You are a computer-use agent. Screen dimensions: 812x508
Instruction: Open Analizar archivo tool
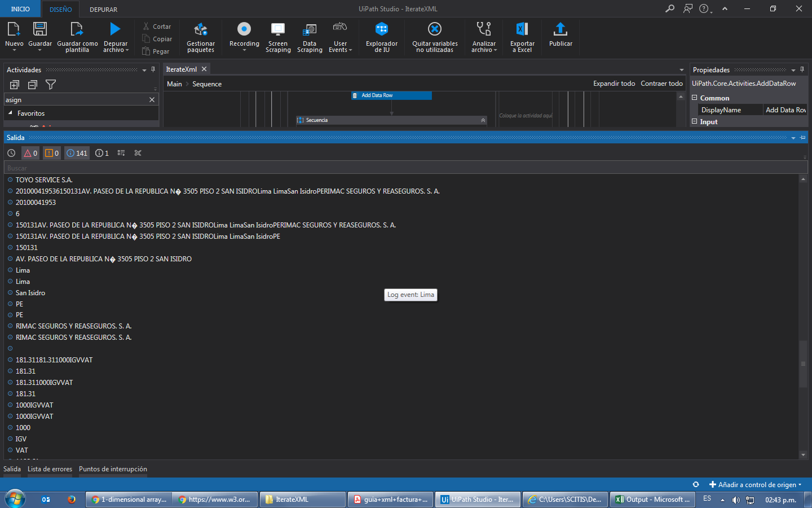pyautogui.click(x=484, y=37)
